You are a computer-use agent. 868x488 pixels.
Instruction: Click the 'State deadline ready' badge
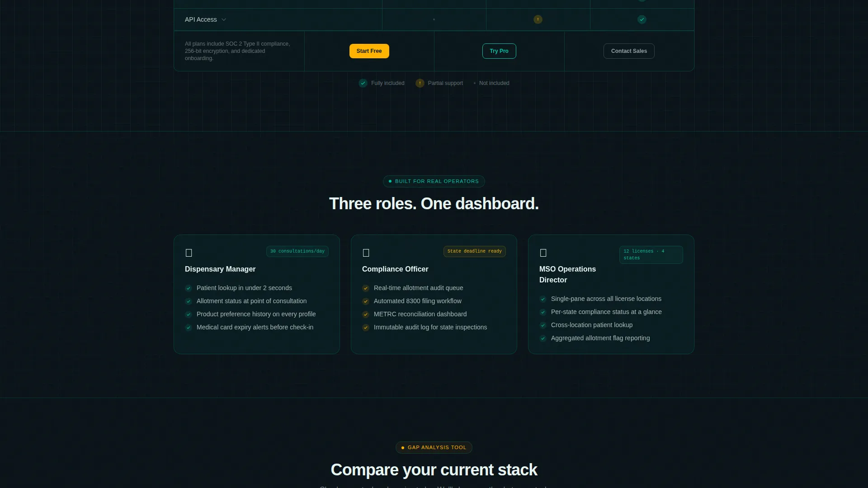[x=475, y=251]
